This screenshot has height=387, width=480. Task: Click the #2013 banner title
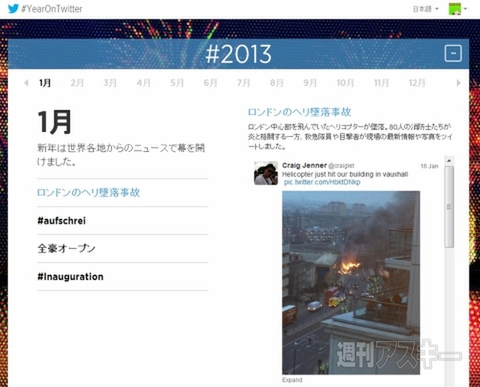238,54
